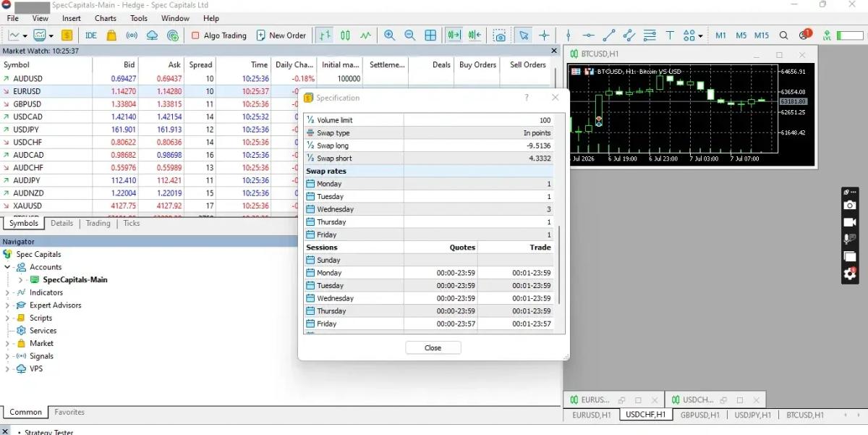Click the microphone icon in side panel
This screenshot has width=868, height=435.
850,240
